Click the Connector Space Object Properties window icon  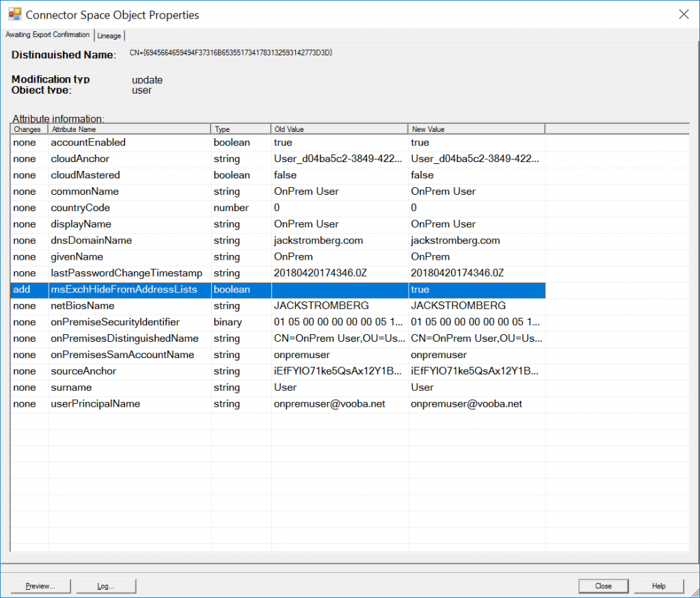(x=15, y=14)
